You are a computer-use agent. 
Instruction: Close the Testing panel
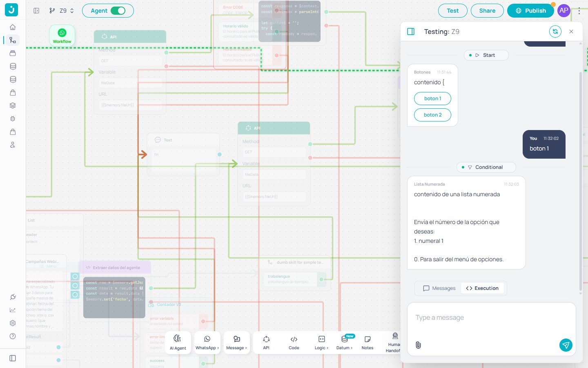(x=571, y=31)
